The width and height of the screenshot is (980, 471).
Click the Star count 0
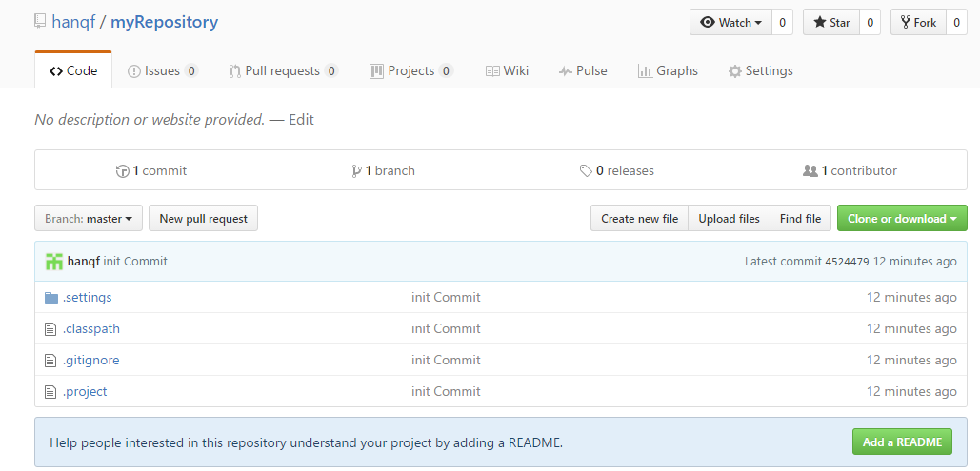(x=870, y=23)
